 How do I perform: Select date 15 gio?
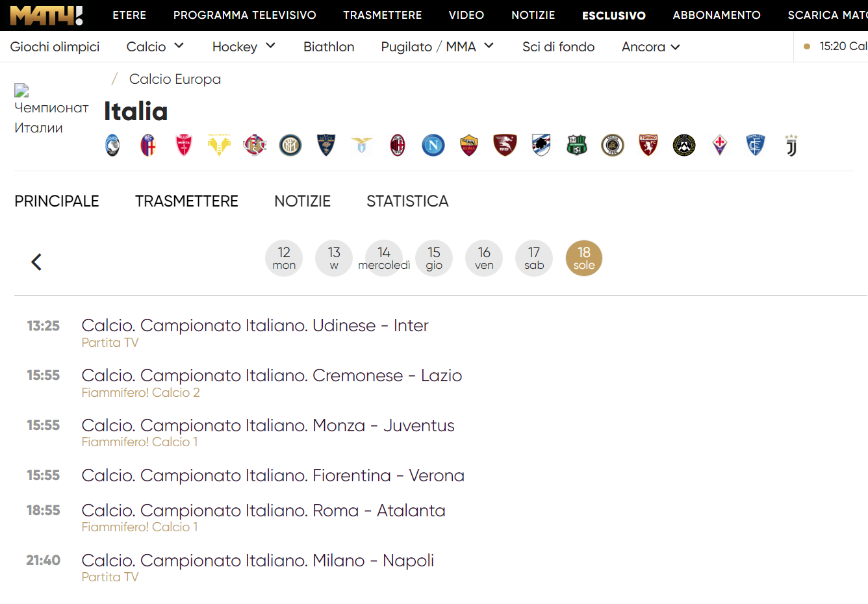click(x=434, y=258)
